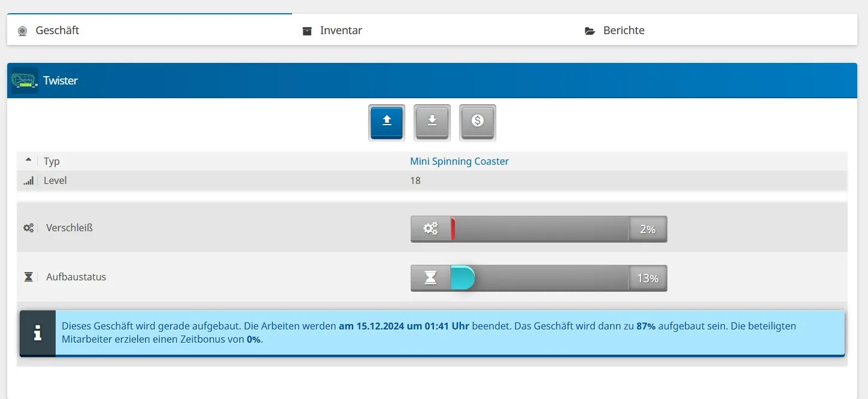Switch to the Geschäft tab
This screenshot has width=868, height=399.
(x=57, y=31)
